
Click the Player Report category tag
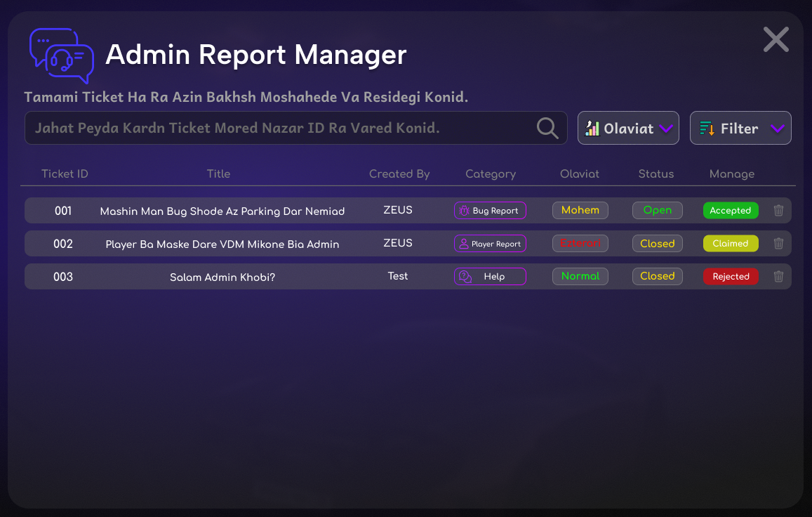pos(490,244)
